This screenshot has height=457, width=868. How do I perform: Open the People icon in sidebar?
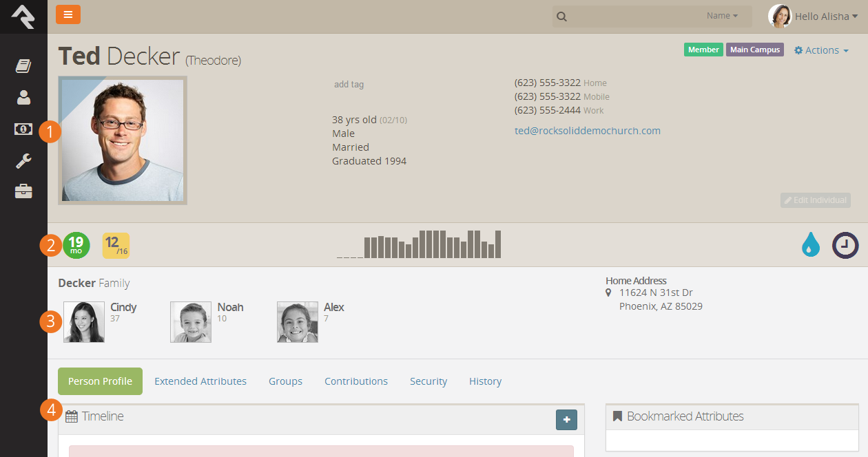tap(23, 98)
